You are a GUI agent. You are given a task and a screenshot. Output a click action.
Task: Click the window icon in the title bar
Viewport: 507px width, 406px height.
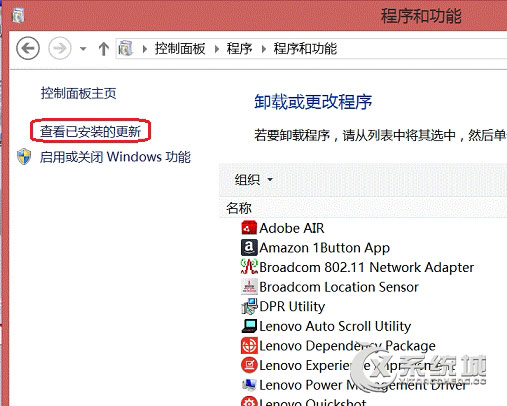tap(18, 15)
